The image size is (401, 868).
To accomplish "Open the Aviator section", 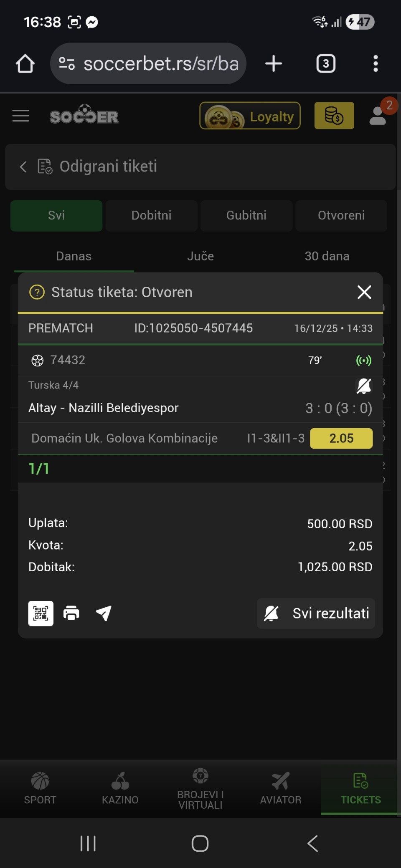I will pos(281,788).
